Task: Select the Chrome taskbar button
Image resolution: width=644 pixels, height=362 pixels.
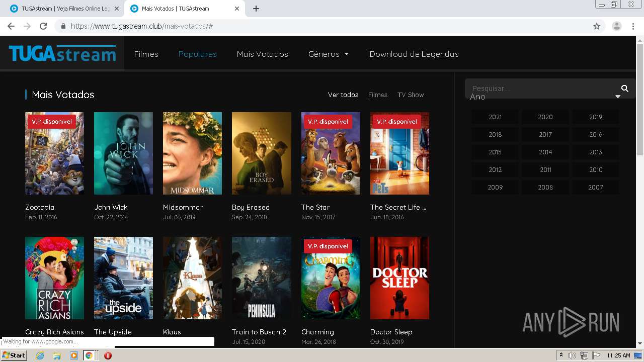Action: pos(89,355)
